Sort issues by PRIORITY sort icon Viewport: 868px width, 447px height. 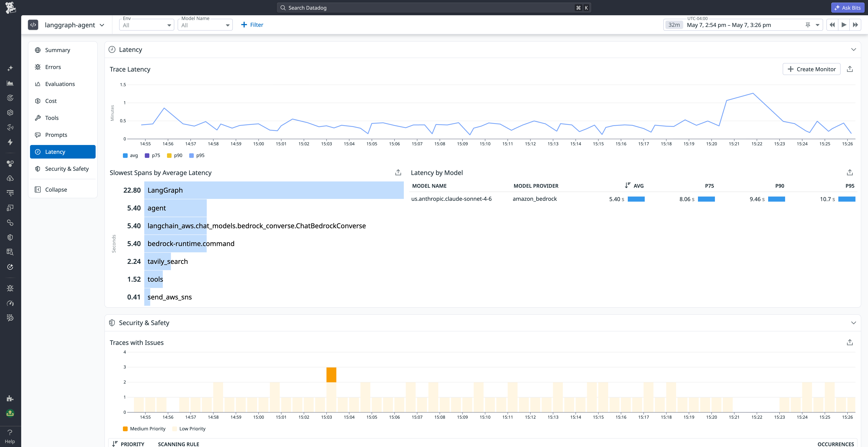115,444
